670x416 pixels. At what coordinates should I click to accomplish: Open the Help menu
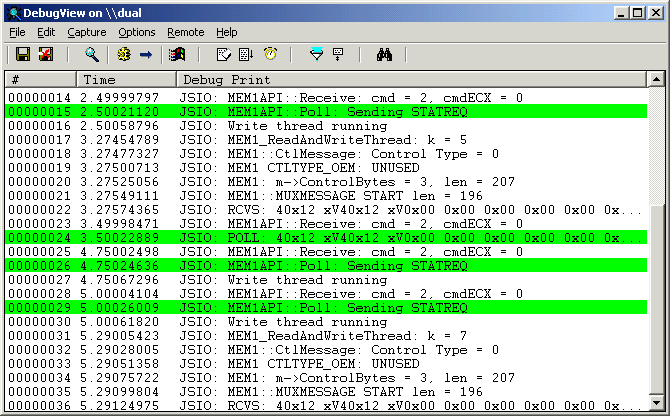tap(226, 32)
